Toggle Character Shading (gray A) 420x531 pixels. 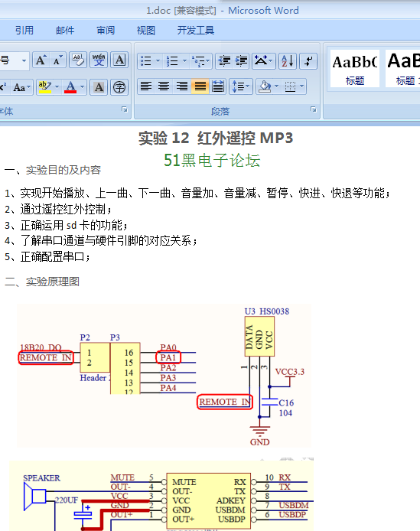click(99, 87)
